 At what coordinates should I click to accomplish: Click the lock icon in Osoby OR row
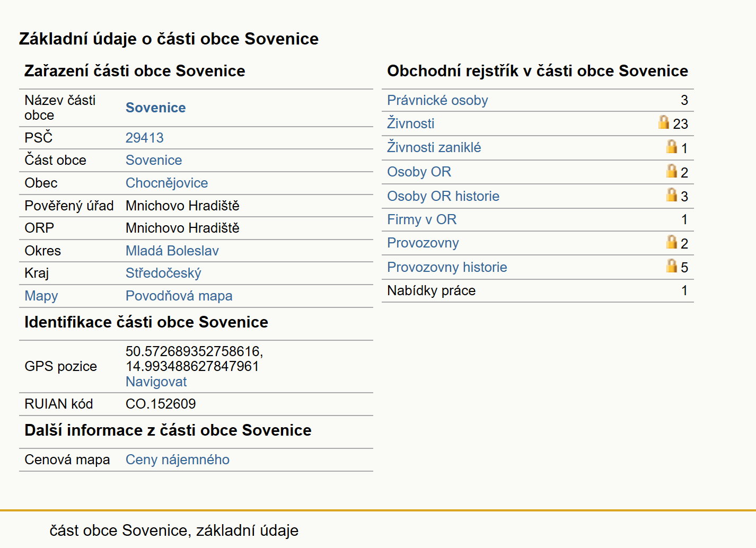(x=672, y=171)
